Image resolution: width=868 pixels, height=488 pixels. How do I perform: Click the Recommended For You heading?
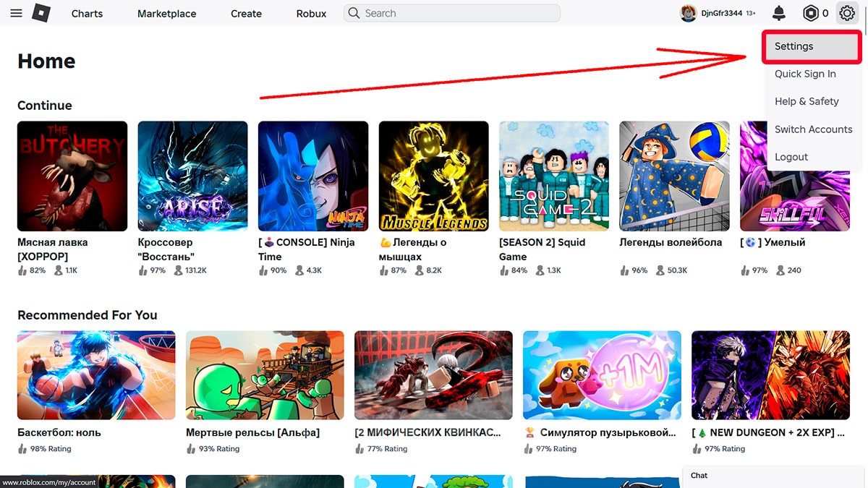88,315
